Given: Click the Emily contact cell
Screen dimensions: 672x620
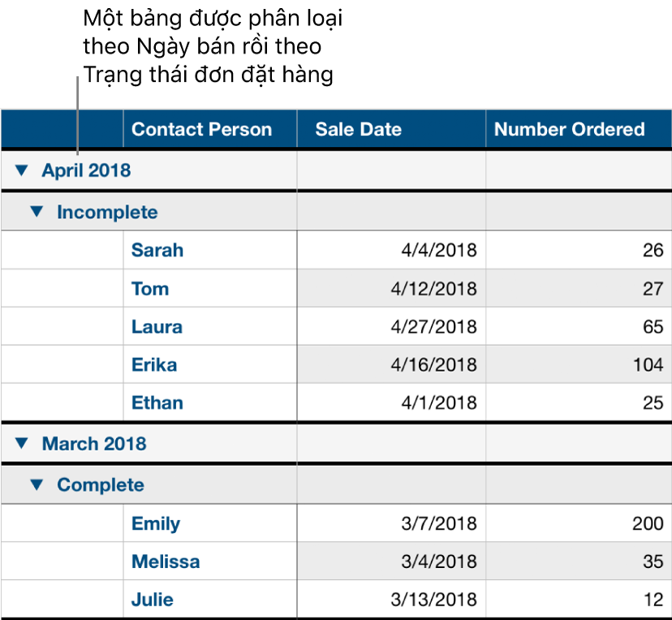Looking at the screenshot, I should pyautogui.click(x=156, y=523).
